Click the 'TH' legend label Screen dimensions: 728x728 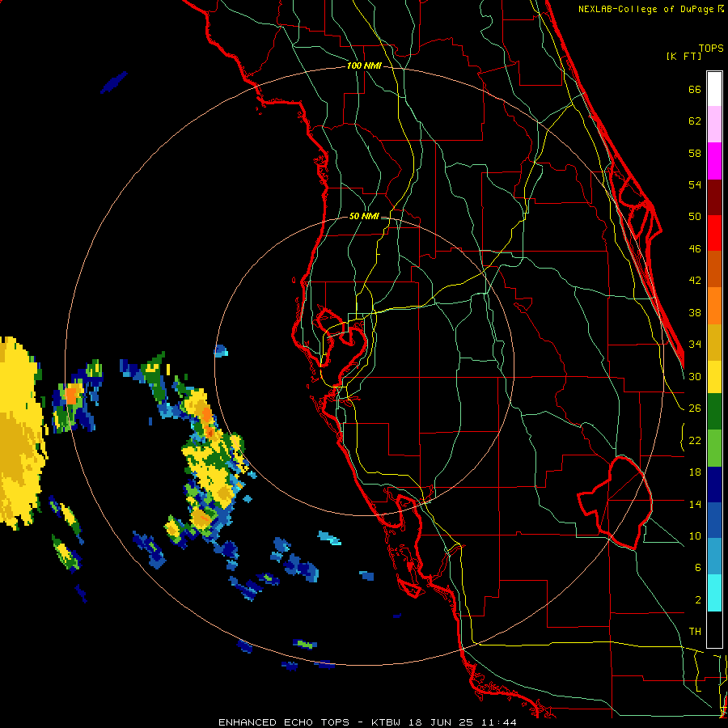(695, 632)
